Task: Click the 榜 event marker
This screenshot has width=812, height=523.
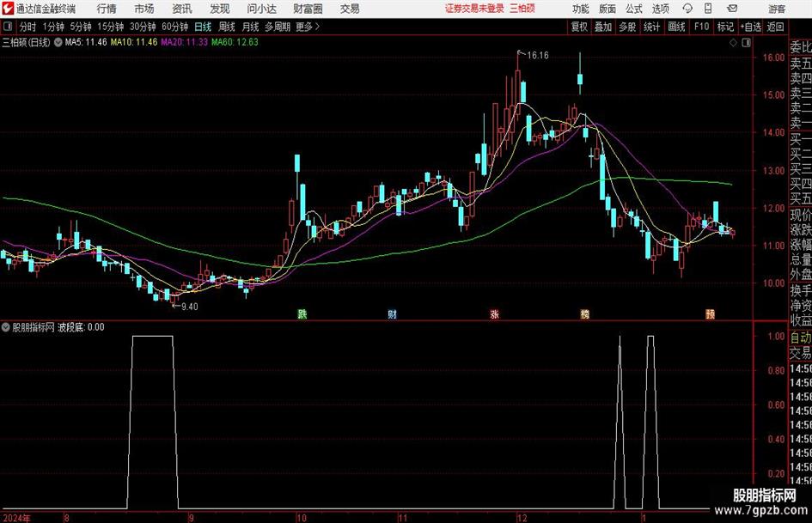Action: point(584,313)
